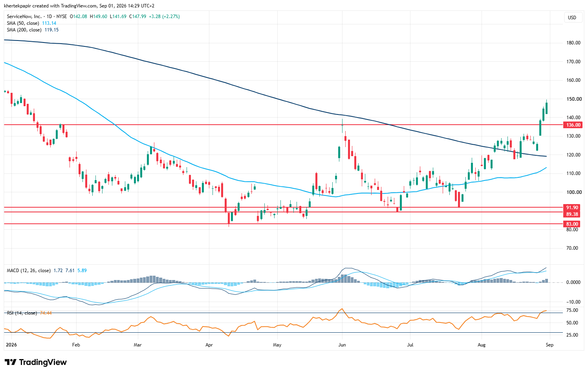Screen dimensions: 588x374
Task: Click the USD currency button
Action: [572, 17]
